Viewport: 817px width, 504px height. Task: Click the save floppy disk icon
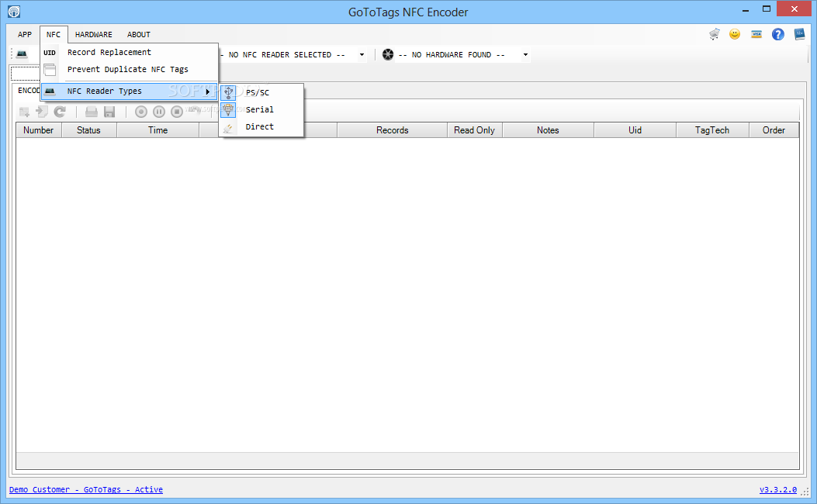[109, 112]
